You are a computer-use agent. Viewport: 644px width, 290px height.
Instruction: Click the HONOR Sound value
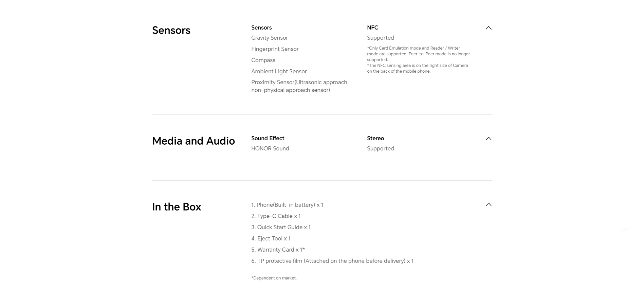click(270, 148)
